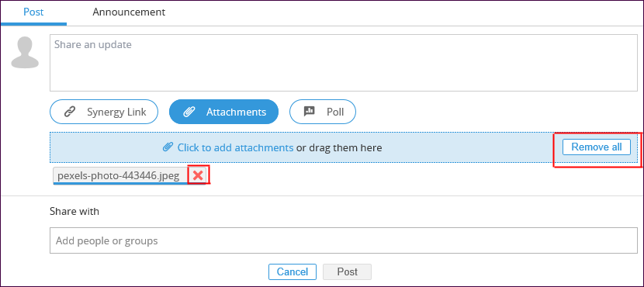Focus the 'Share an update' text area

point(344,63)
